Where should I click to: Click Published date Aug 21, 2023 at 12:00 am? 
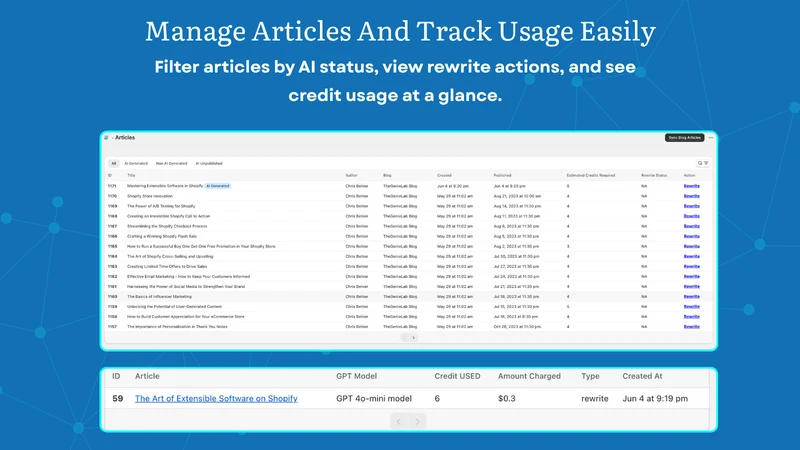tap(517, 196)
